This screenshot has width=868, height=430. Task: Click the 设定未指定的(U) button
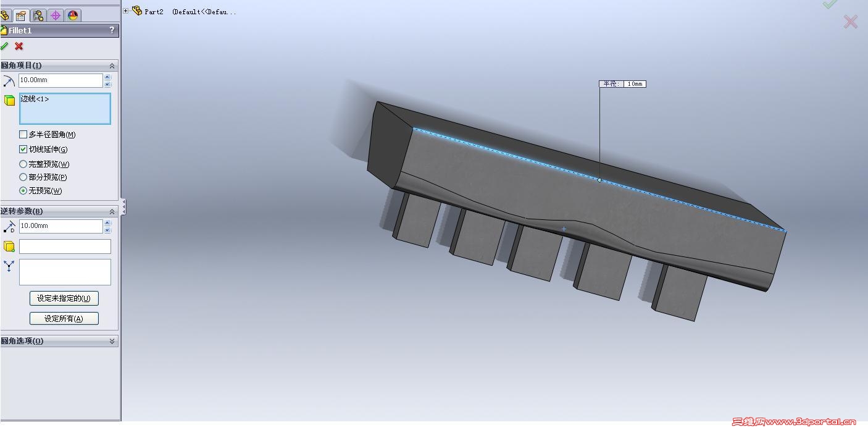point(64,298)
